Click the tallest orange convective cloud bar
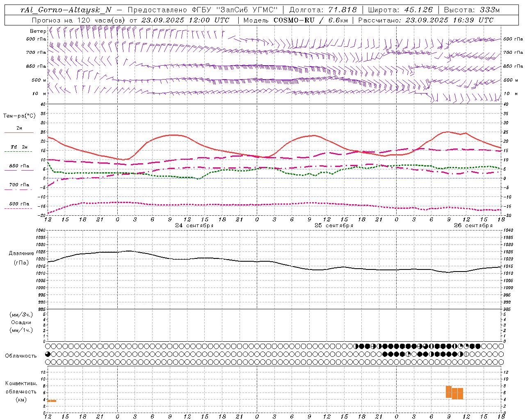525x420 pixels. [449, 392]
